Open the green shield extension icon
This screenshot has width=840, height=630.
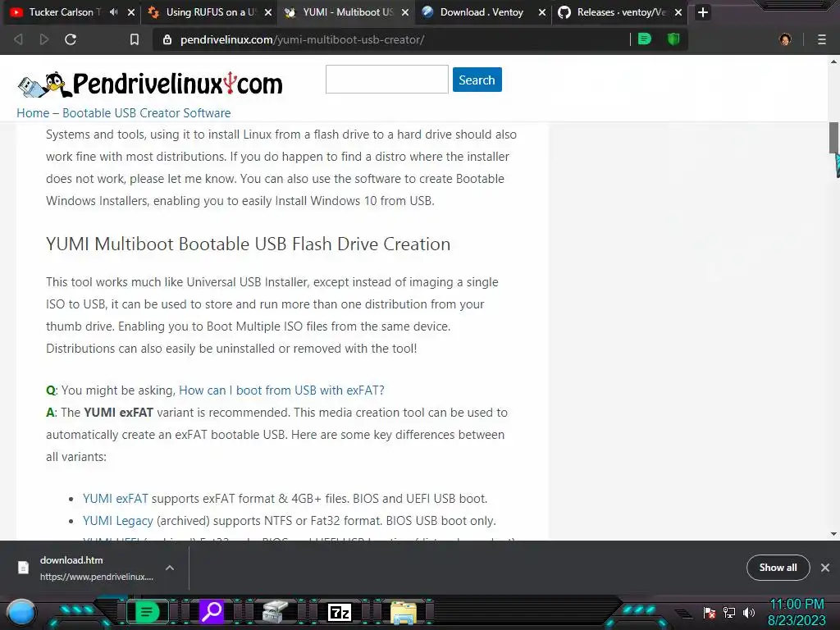(x=673, y=39)
